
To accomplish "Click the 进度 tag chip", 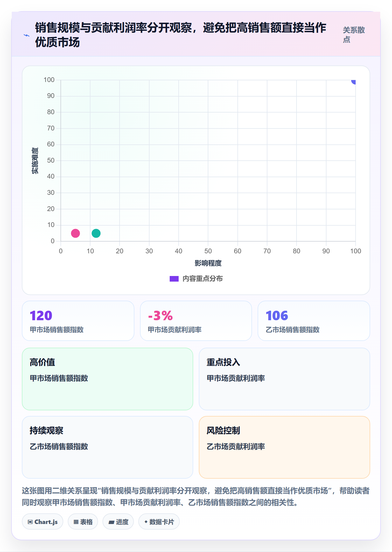I will [118, 522].
